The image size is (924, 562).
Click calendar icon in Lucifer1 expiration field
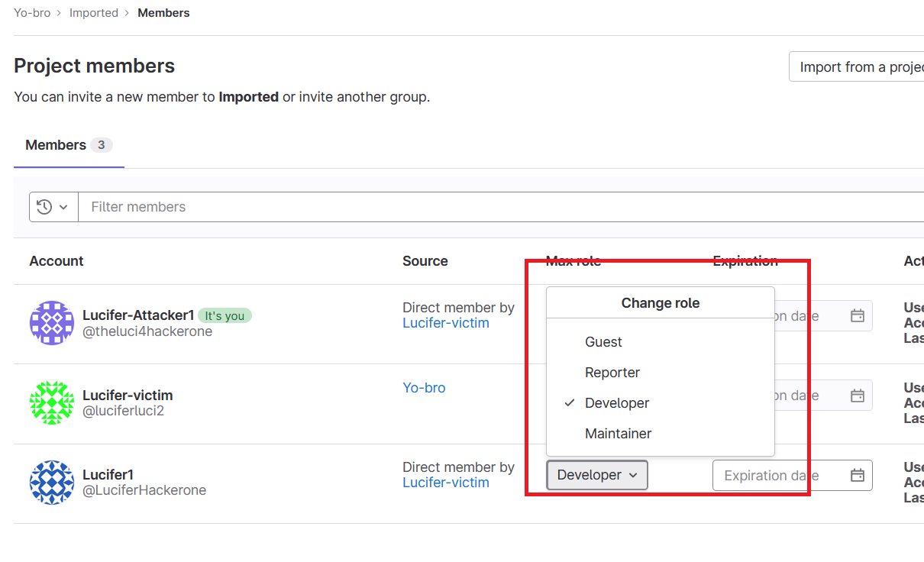click(858, 475)
